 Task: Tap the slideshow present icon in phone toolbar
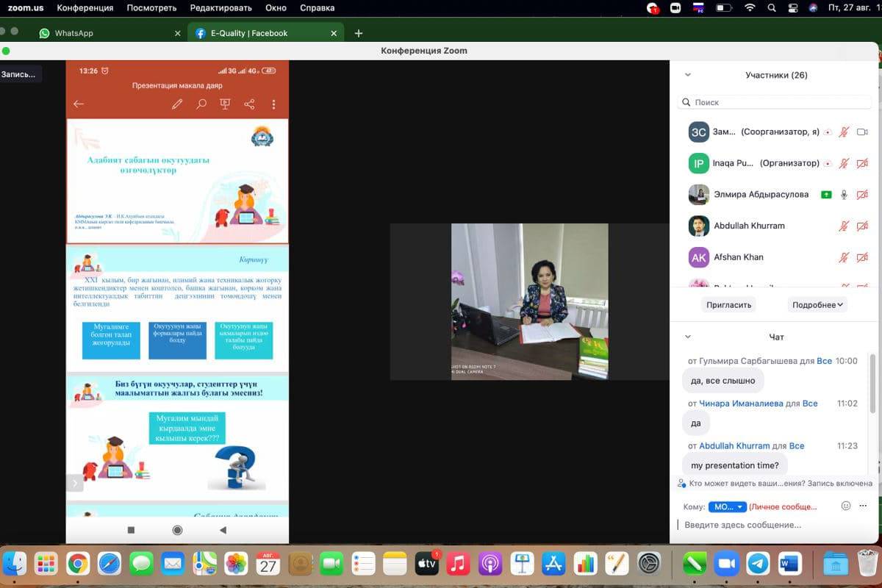tap(225, 104)
